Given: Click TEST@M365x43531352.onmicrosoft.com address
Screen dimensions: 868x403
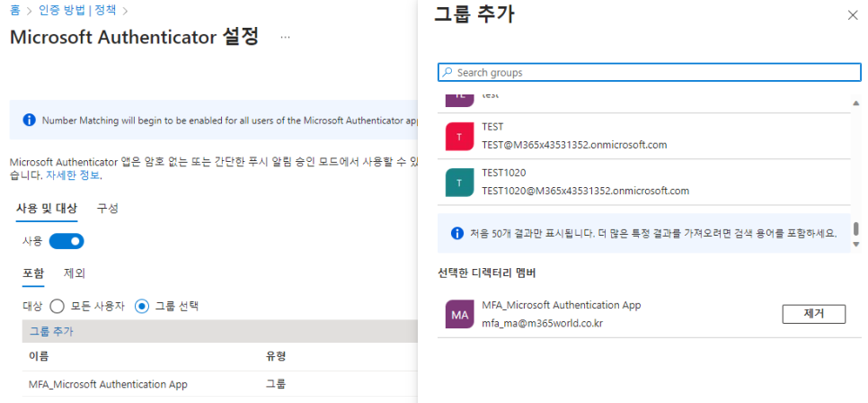Looking at the screenshot, I should pyautogui.click(x=574, y=145).
